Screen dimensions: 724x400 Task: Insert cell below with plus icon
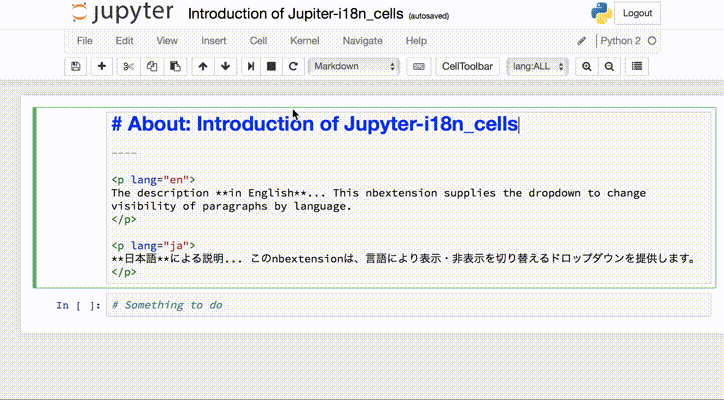(x=102, y=67)
